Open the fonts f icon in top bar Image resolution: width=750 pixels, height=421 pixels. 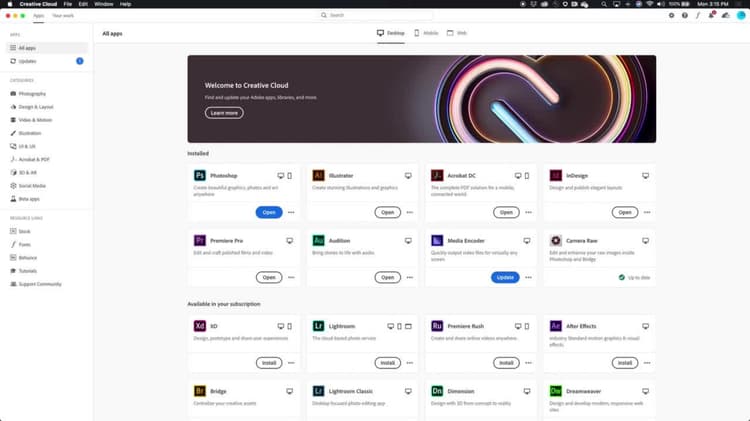coord(698,15)
